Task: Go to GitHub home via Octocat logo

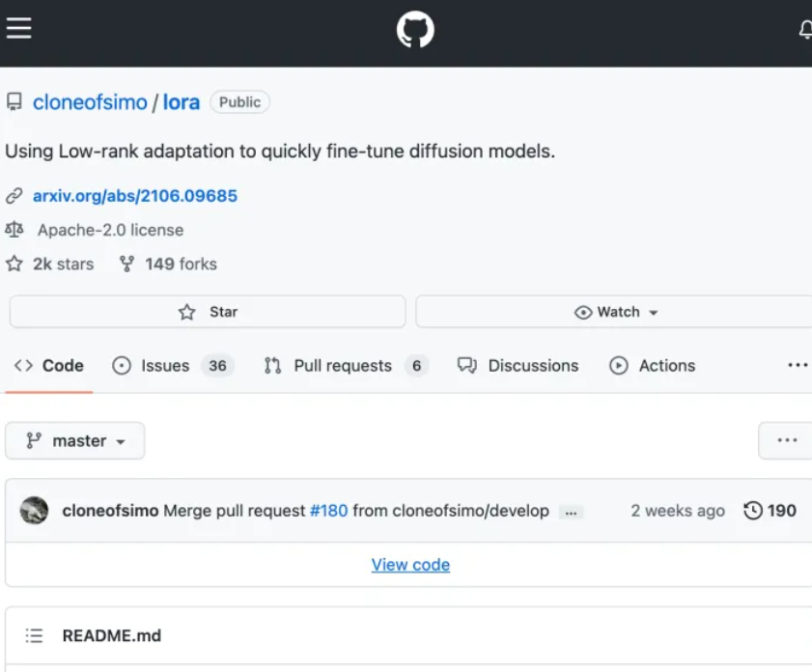Action: tap(415, 30)
